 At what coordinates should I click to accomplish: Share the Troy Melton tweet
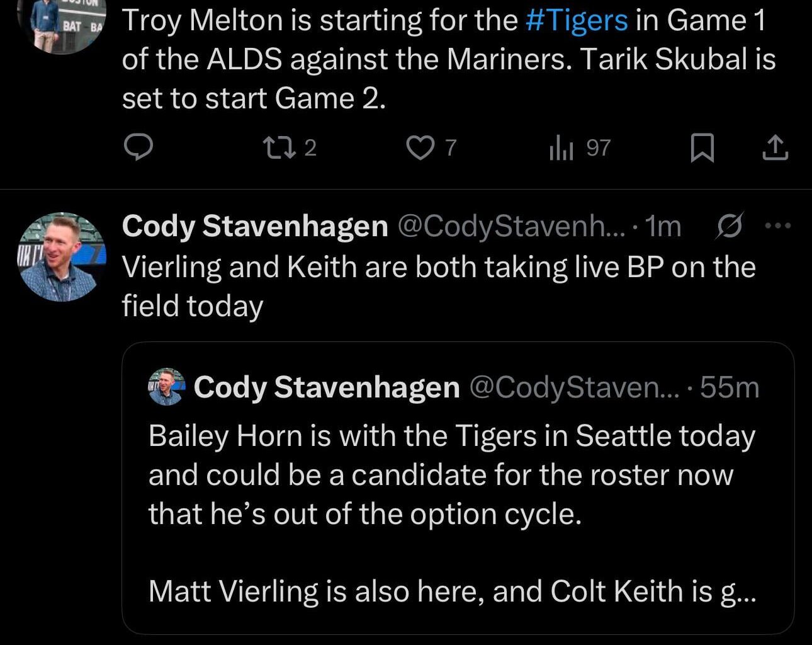777,148
